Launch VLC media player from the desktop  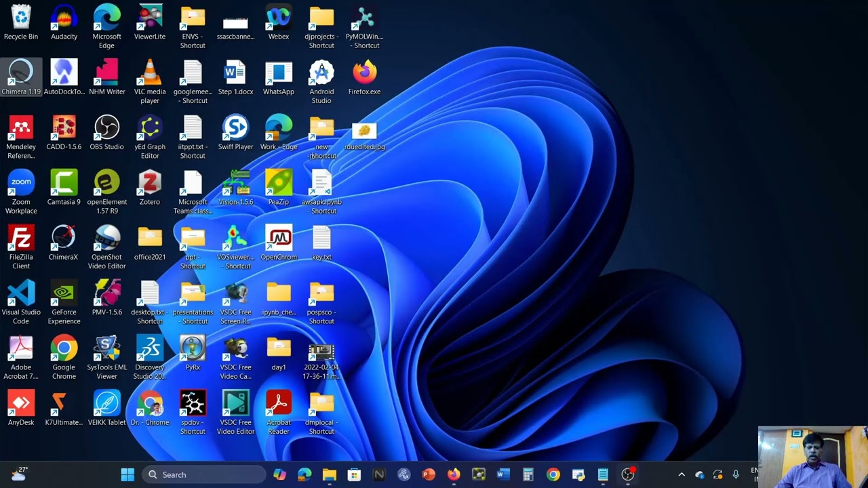click(x=150, y=81)
